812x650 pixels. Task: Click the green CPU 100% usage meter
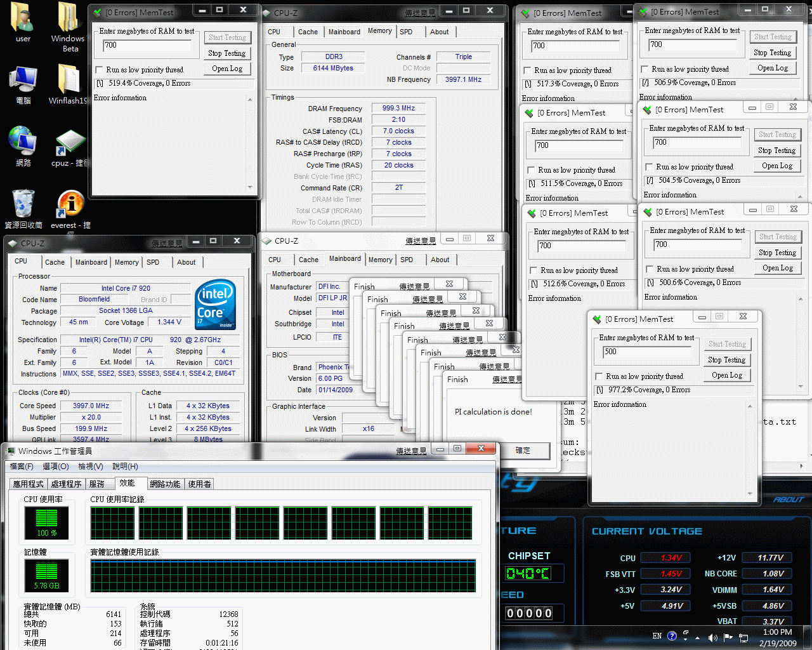point(47,523)
